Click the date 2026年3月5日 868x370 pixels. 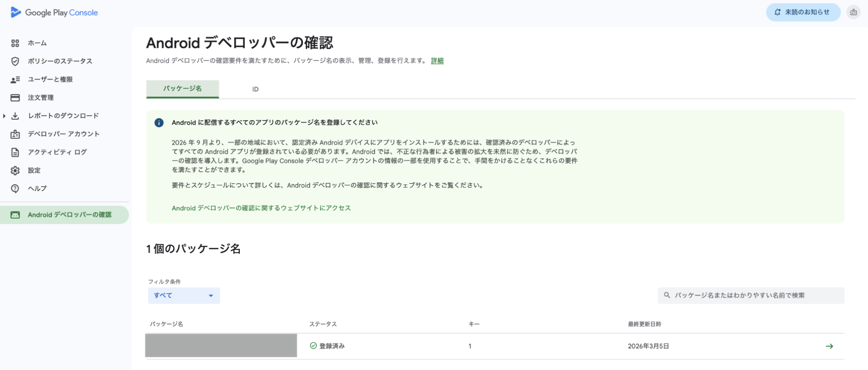[648, 346]
